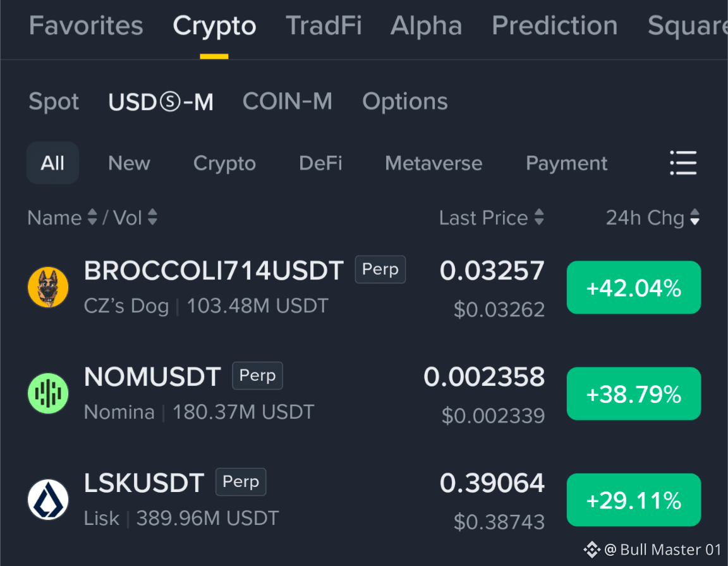This screenshot has height=566, width=728.
Task: Sort by 24h Chg arrows
Action: coord(695,217)
